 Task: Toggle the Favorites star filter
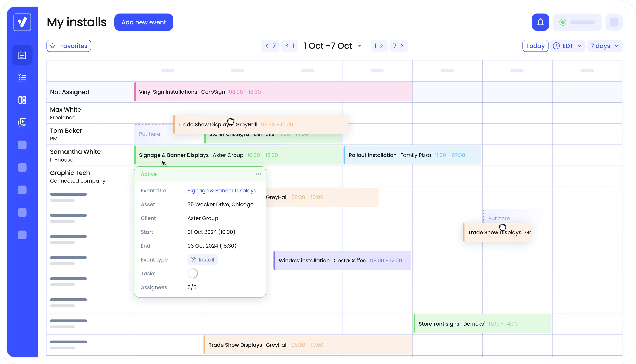click(x=69, y=46)
